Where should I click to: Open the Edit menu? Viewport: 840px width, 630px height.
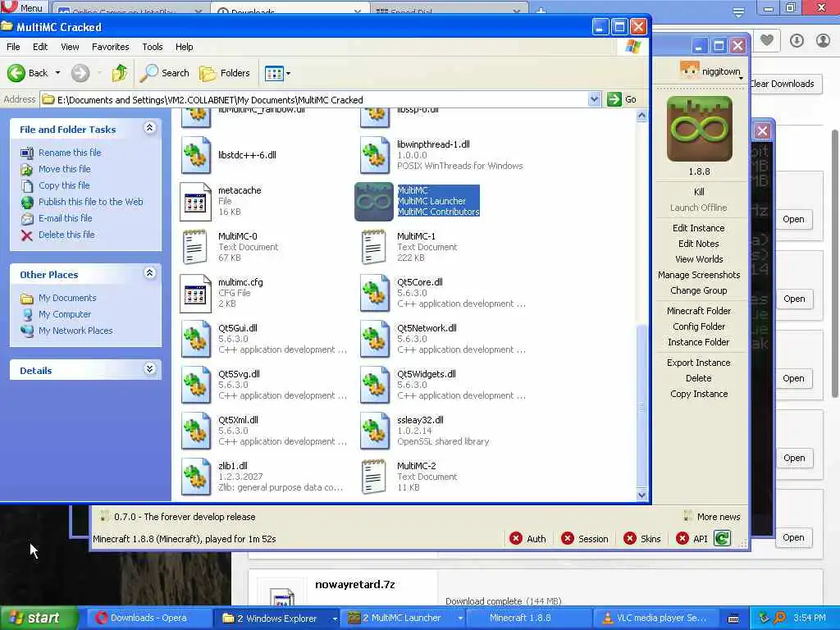click(40, 47)
